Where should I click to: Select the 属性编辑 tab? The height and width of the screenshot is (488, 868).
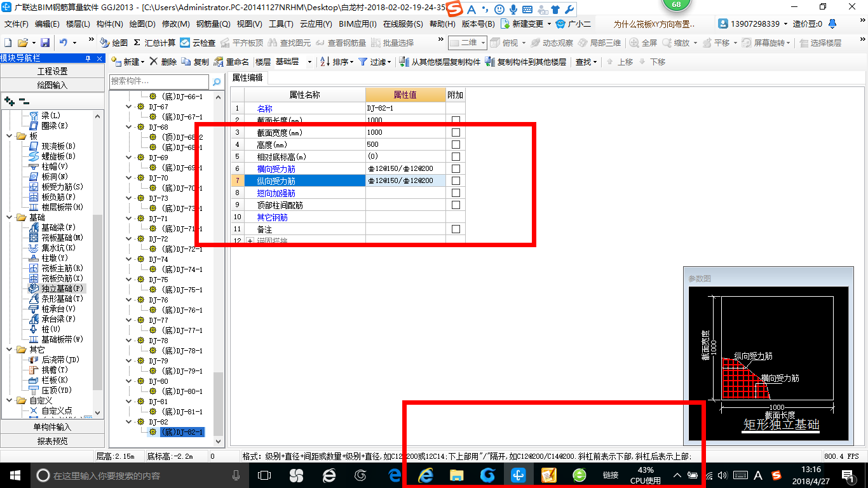[247, 78]
